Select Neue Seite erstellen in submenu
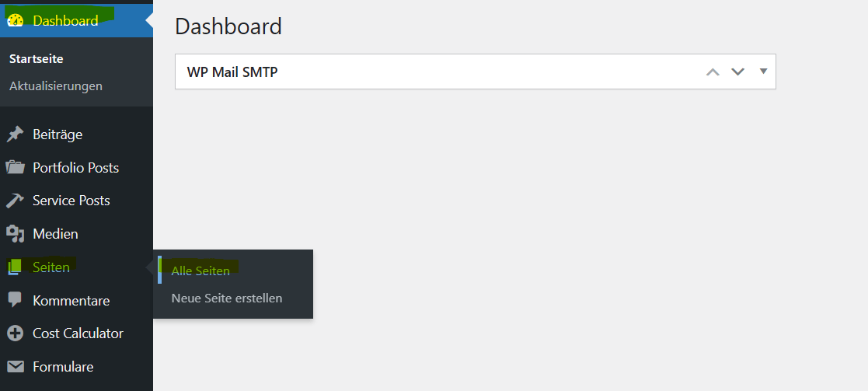Screen dimensions: 868x391 click(227, 298)
